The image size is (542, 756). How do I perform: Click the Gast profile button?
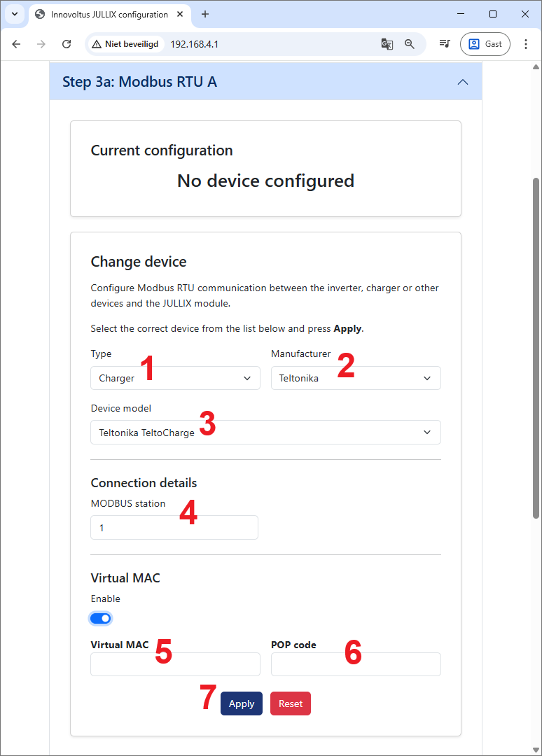coord(485,43)
